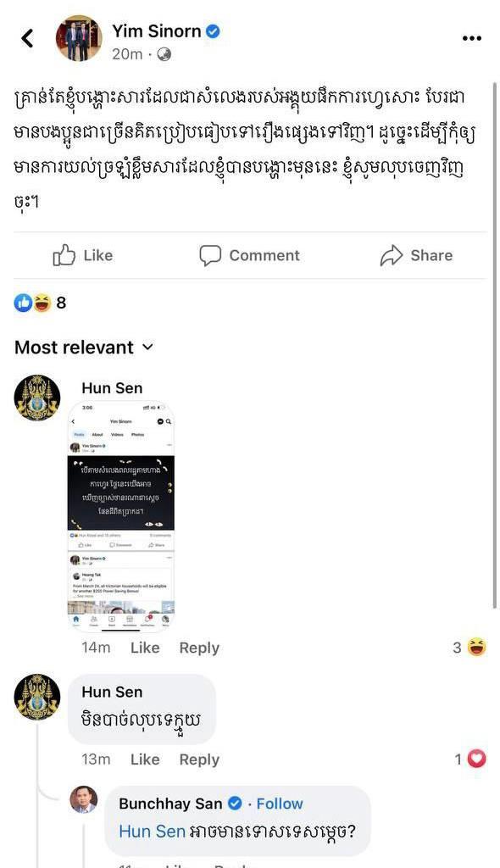This screenshot has width=500, height=868.
Task: Tap the Share arrow icon
Action: click(391, 255)
